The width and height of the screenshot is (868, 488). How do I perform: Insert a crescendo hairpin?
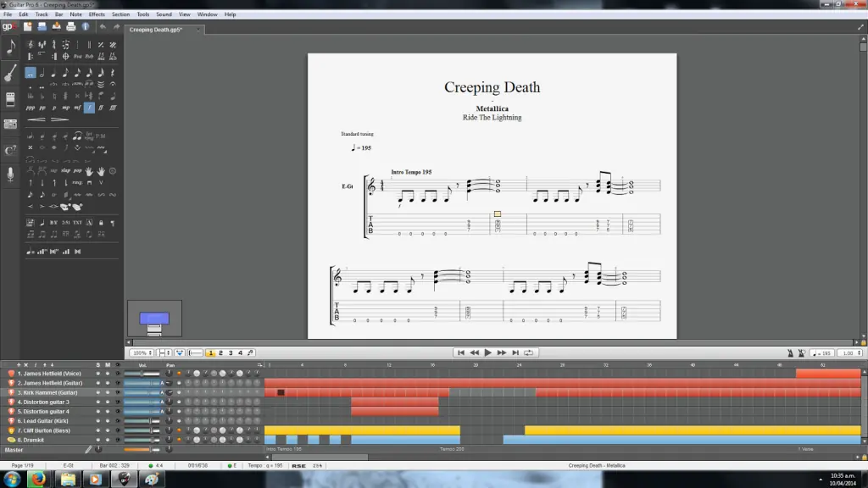[36, 119]
